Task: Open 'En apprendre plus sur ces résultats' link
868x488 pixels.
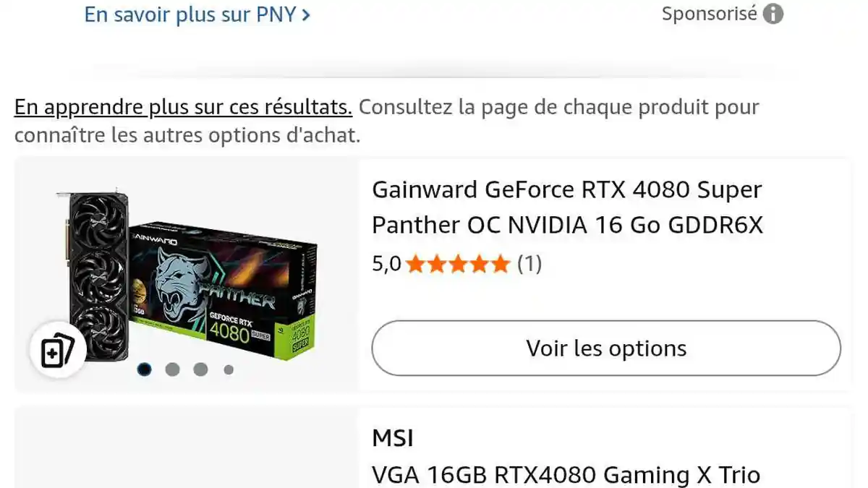Action: click(x=183, y=108)
